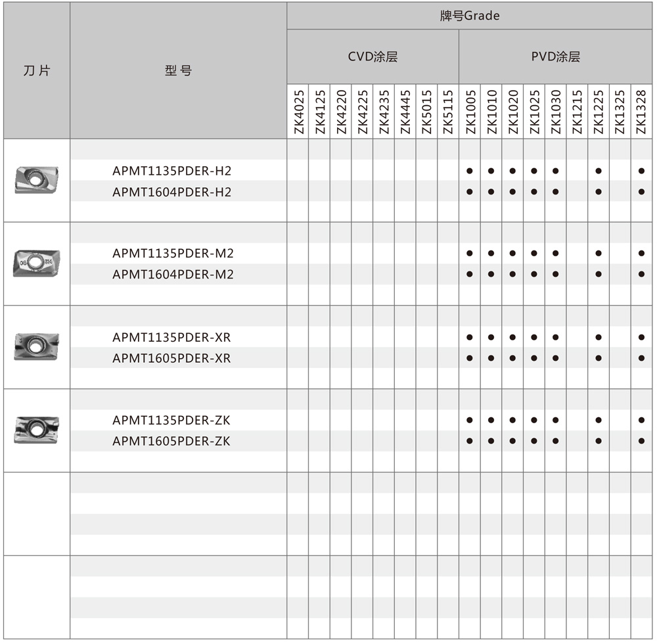Click the 型号 column header

(x=178, y=71)
